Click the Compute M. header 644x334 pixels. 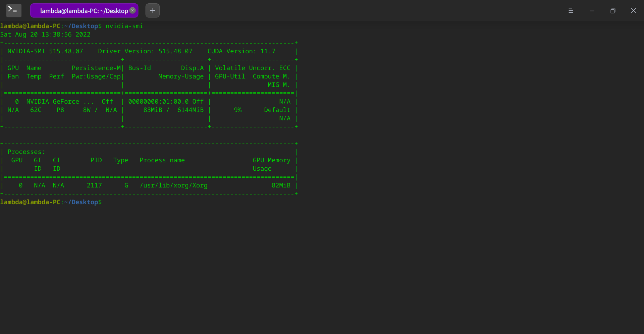(271, 76)
